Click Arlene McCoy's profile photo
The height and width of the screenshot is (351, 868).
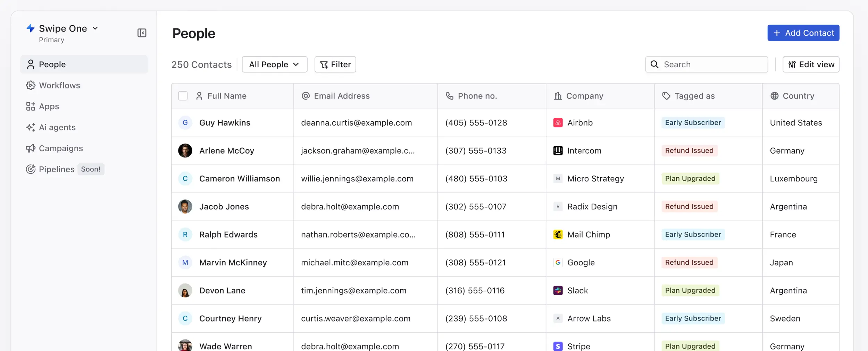click(x=185, y=151)
